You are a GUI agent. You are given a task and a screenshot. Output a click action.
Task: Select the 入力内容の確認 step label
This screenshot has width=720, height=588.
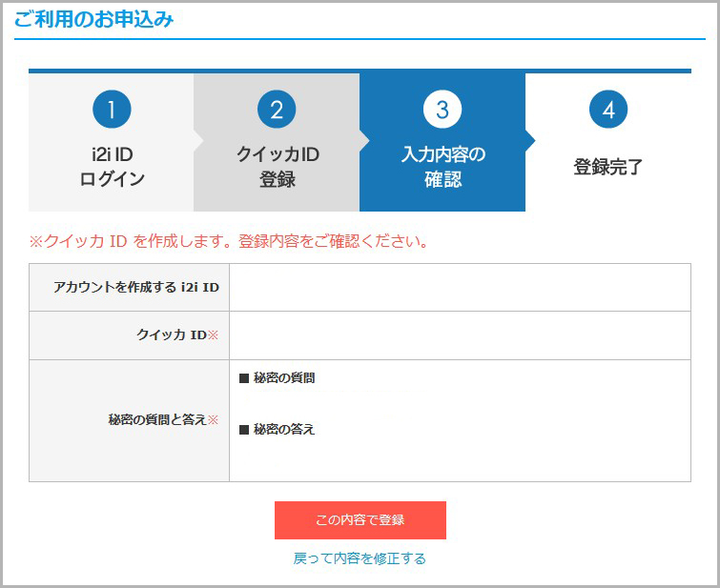[442, 167]
